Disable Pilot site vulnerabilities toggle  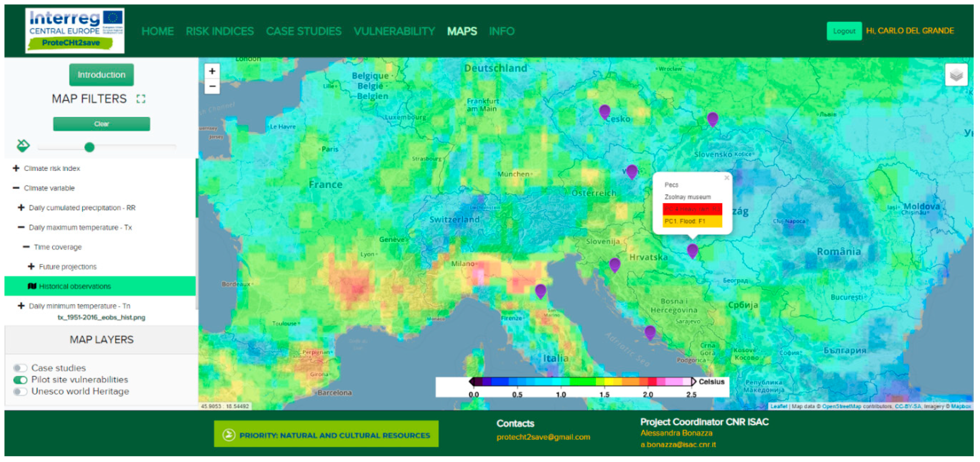tap(20, 379)
